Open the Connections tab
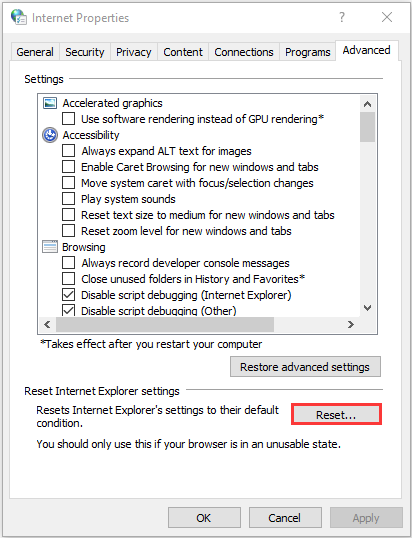The image size is (412, 538). point(244,52)
